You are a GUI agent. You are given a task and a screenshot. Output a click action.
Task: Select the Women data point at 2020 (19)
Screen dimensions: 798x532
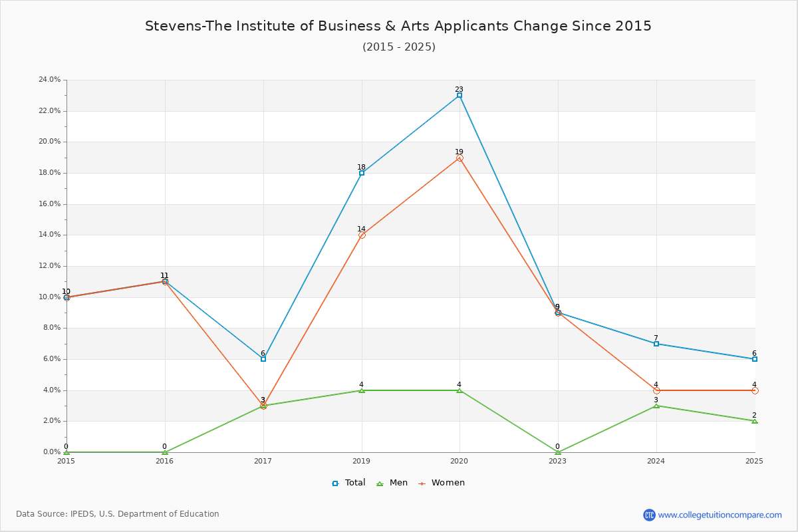tap(460, 158)
